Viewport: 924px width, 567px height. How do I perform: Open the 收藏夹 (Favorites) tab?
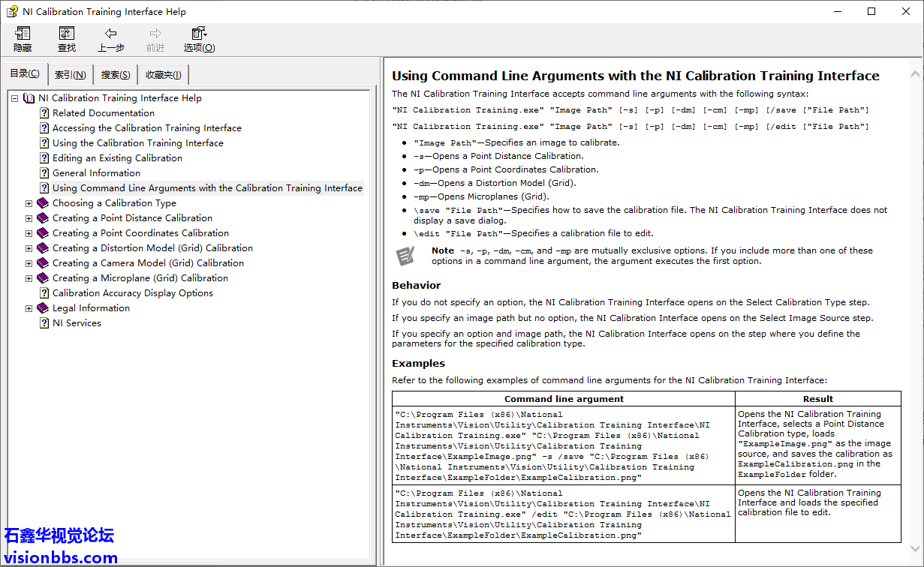click(x=163, y=75)
